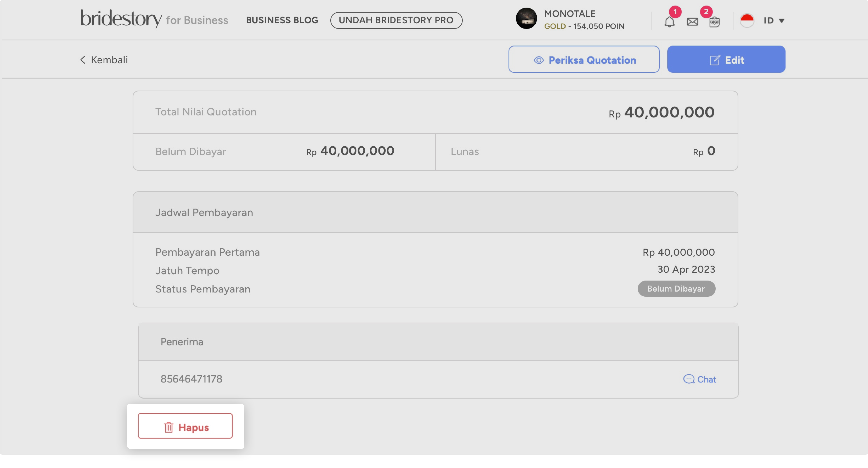This screenshot has width=868, height=468.
Task: Click the gift rewards icon
Action: [x=714, y=22]
